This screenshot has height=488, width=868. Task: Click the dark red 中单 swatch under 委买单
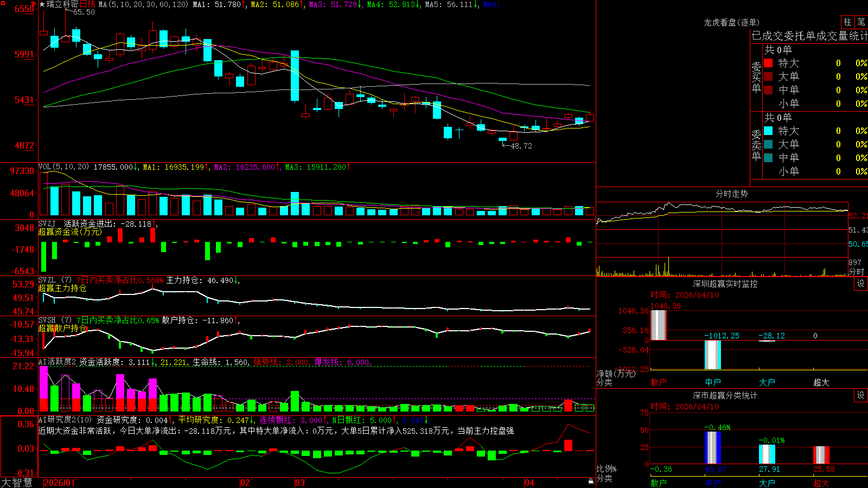click(768, 89)
